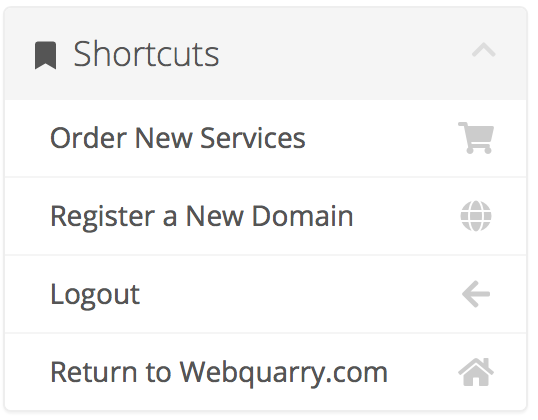Screen dimensions: 538x420
Task: Click the word Domain in the second shortcut
Action: [302, 216]
